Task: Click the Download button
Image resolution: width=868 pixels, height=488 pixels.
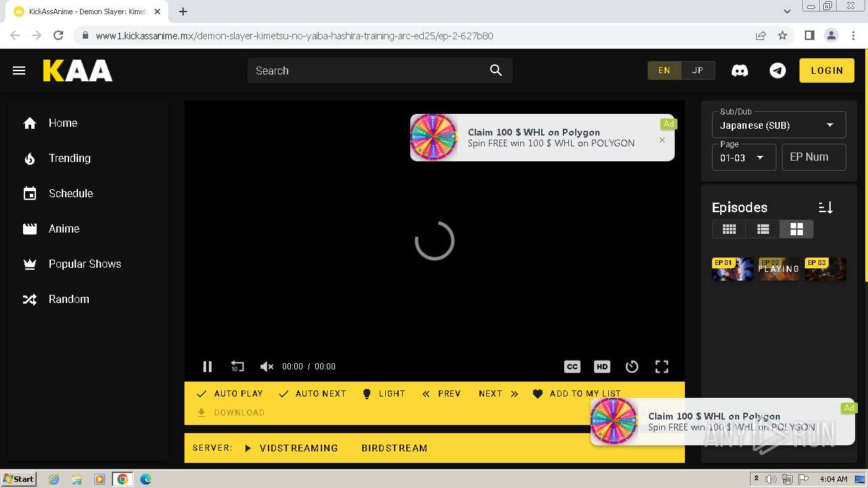Action: (231, 413)
